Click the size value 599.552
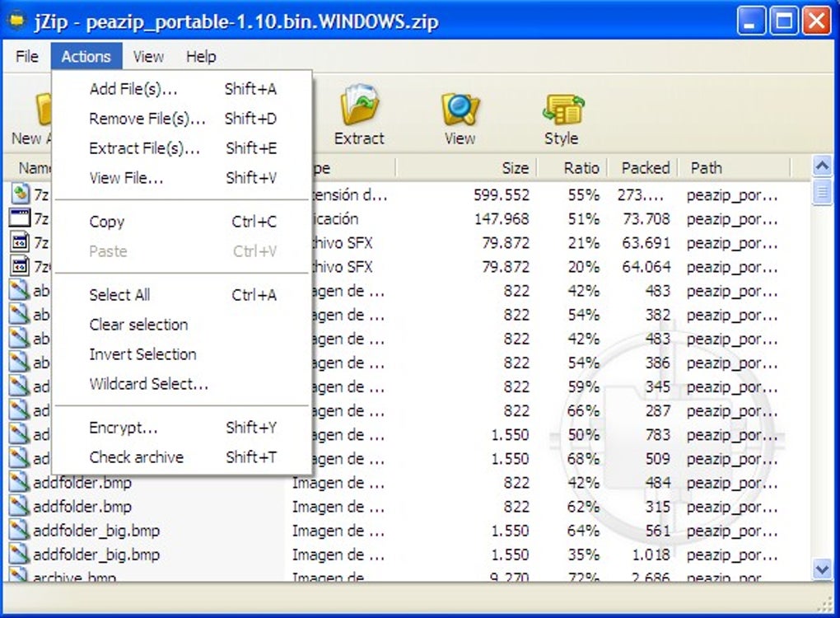Screen dimensions: 840x618 [x=501, y=194]
